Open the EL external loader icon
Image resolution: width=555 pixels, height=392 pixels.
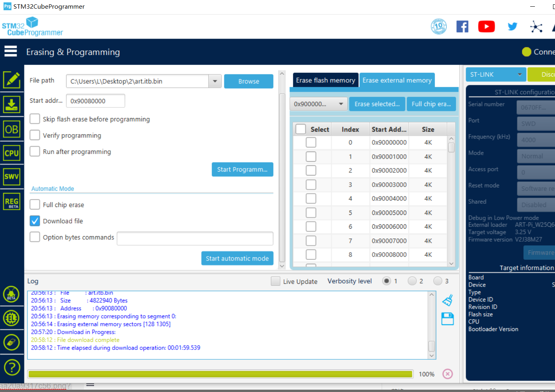pos(11,318)
